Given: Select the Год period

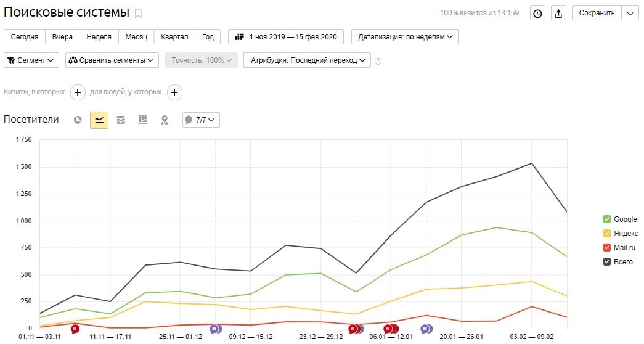Looking at the screenshot, I should point(208,36).
